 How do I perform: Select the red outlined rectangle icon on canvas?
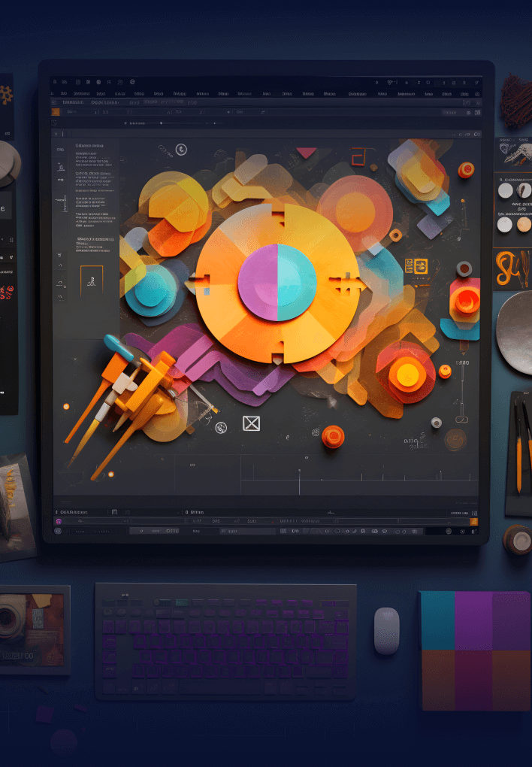tap(358, 156)
